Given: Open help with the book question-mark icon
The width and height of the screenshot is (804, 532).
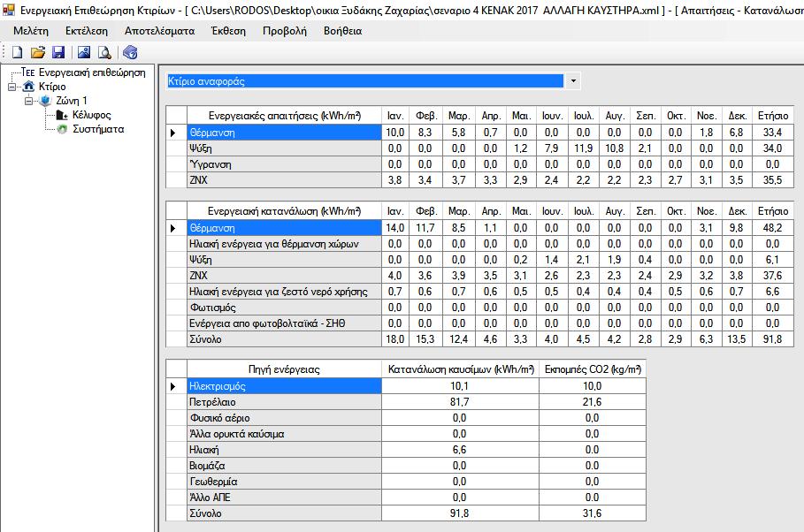Looking at the screenshot, I should tap(130, 52).
